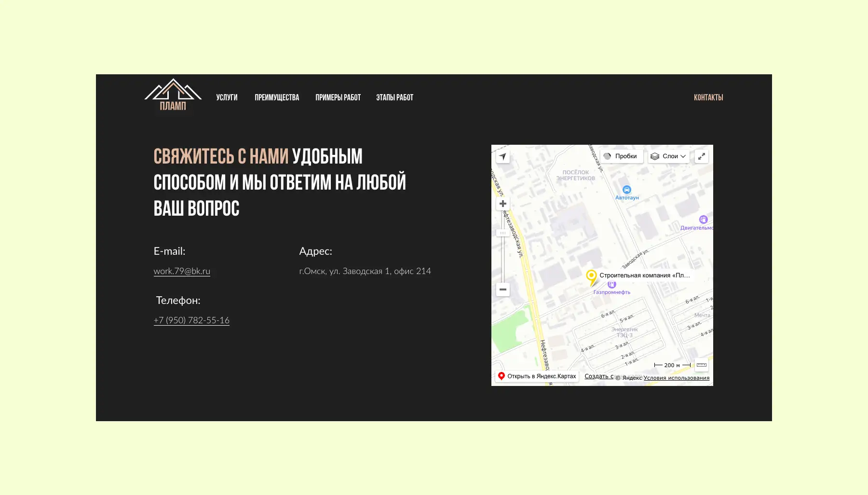Click the Автотаун map marker icon
This screenshot has height=495, width=868.
(x=626, y=190)
